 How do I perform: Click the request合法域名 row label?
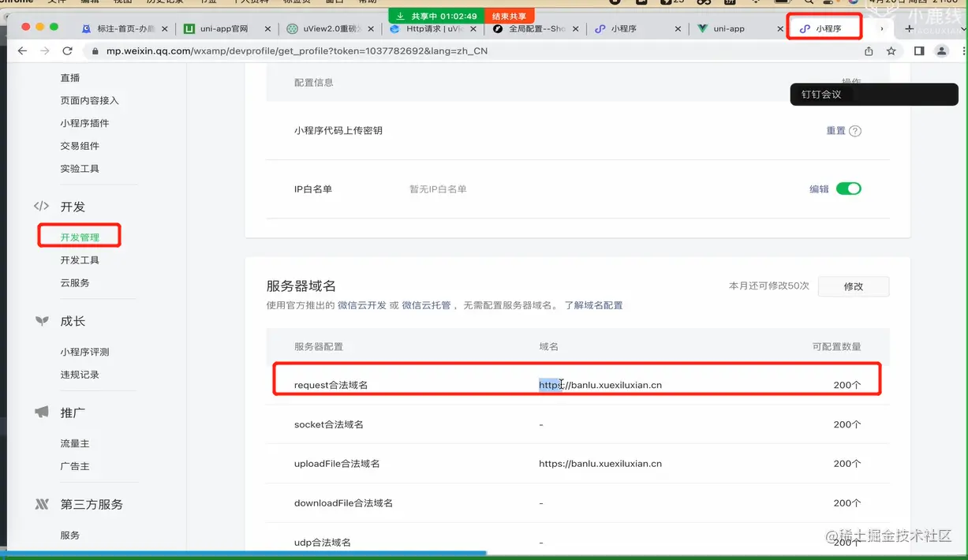(x=331, y=386)
